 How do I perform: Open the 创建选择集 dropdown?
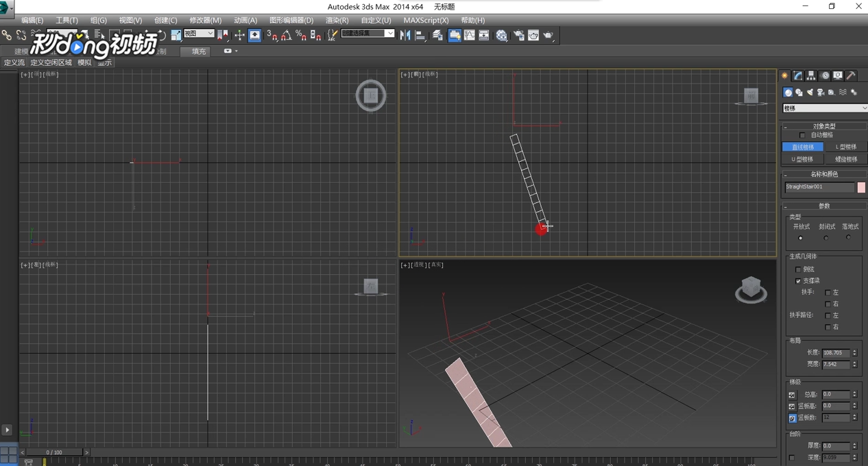(368, 33)
